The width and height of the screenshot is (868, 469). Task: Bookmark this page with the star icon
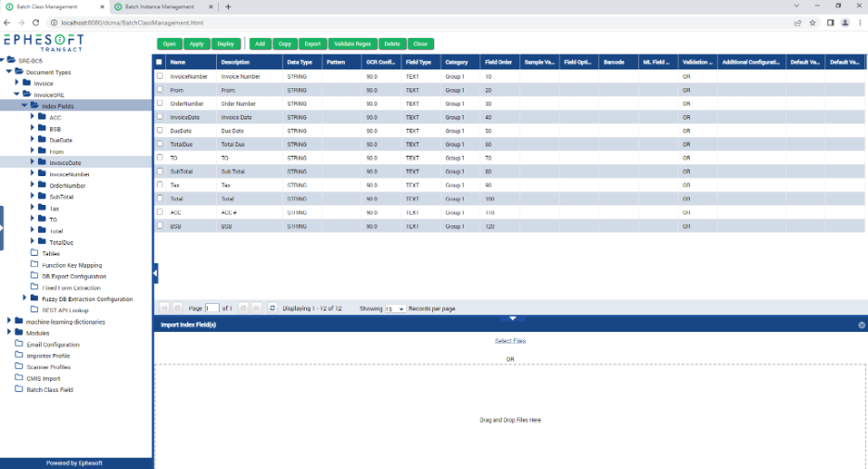[812, 22]
